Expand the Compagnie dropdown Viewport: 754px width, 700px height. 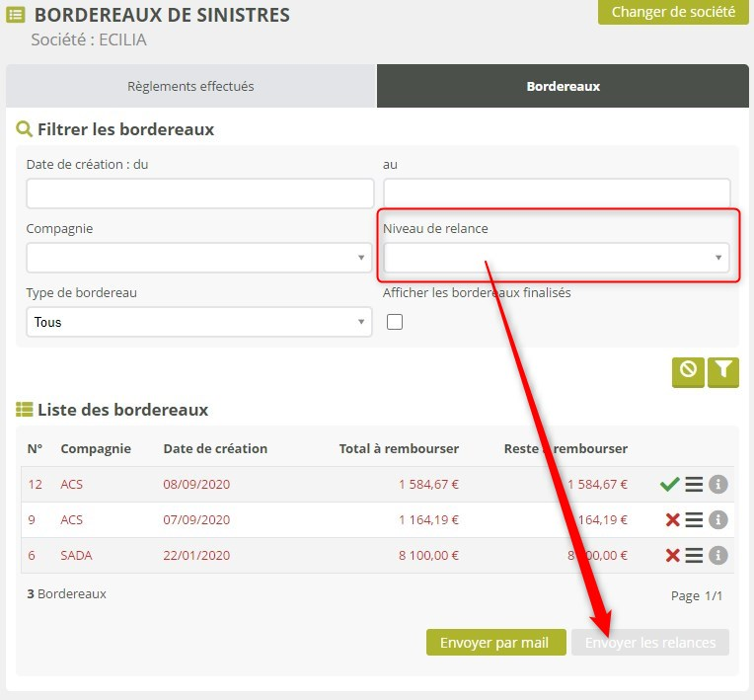click(199, 258)
